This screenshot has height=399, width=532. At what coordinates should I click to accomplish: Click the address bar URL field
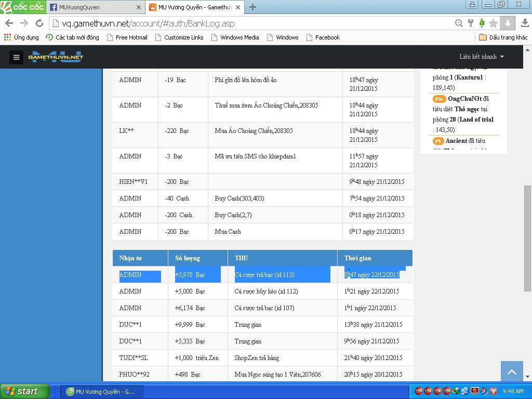pos(251,23)
